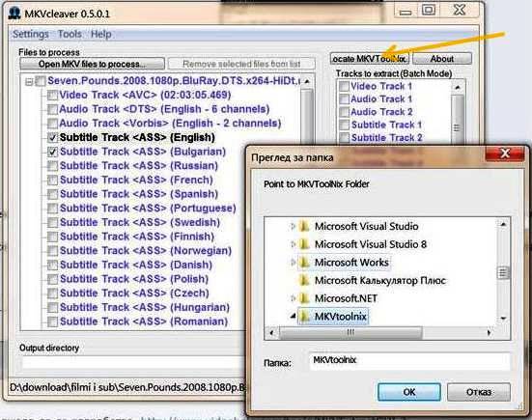
Task: Expand the Microsoft.NET folder
Action: tap(293, 298)
